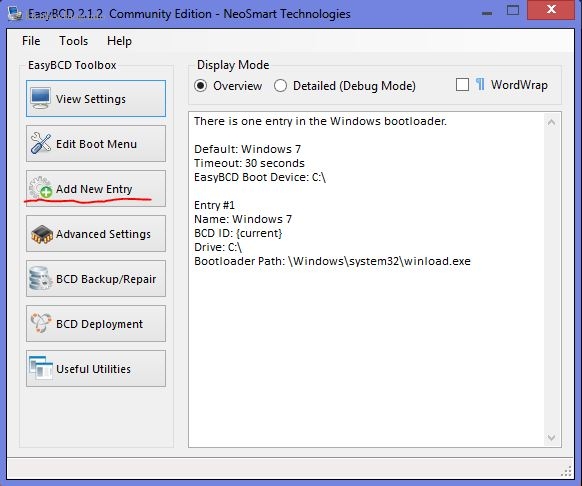
Task: Open the Help menu
Action: 119,40
